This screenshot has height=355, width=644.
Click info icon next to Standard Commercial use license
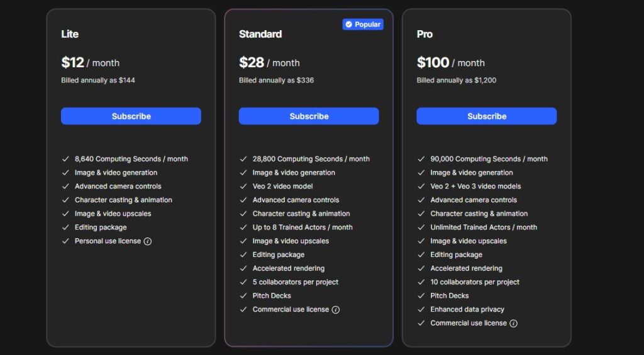[x=336, y=310]
